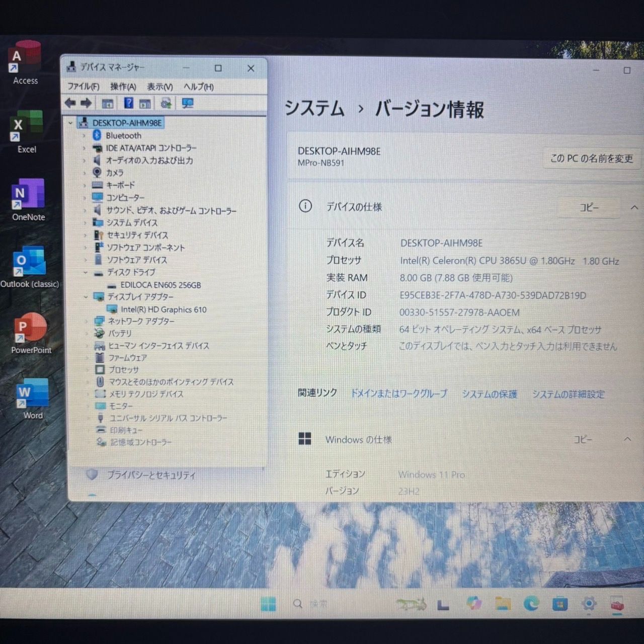Open the Word desktop shortcut
This screenshot has width=644, height=644.
[33, 398]
